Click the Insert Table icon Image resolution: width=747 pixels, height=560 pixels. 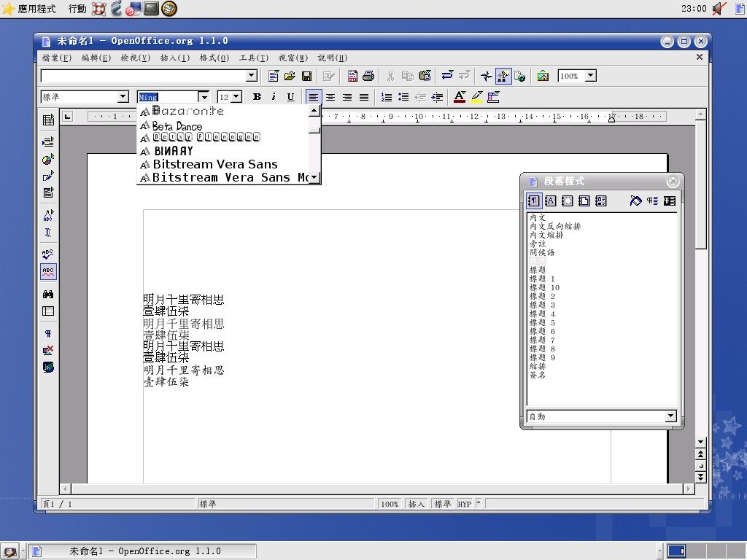pos(48,120)
